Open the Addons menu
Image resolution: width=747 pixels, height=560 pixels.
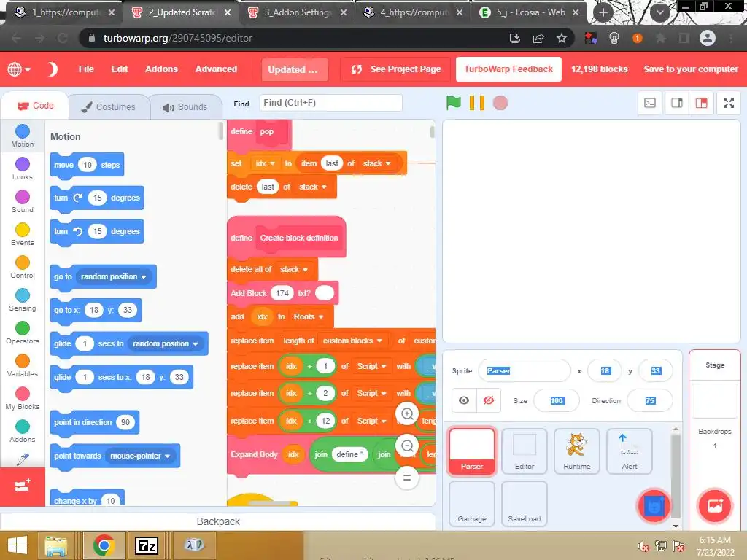click(x=161, y=69)
